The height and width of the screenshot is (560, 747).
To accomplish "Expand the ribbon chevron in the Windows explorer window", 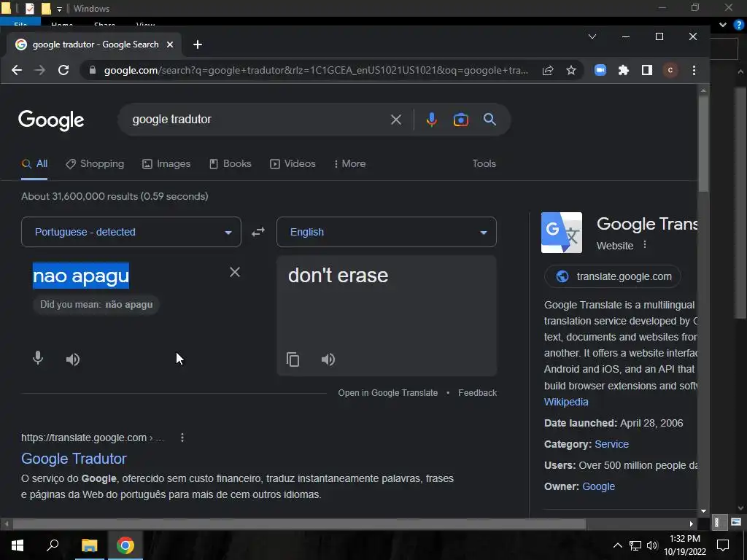I will click(x=723, y=25).
